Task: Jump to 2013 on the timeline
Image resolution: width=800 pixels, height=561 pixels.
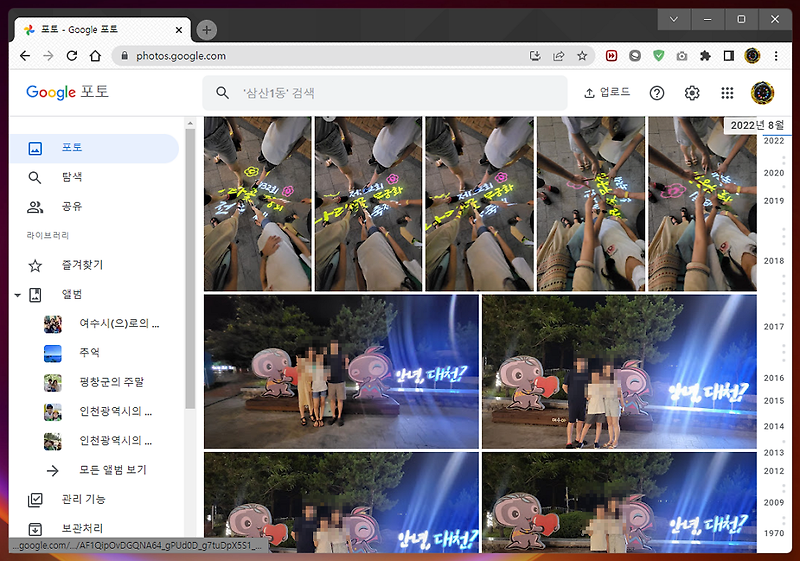Action: click(x=773, y=452)
